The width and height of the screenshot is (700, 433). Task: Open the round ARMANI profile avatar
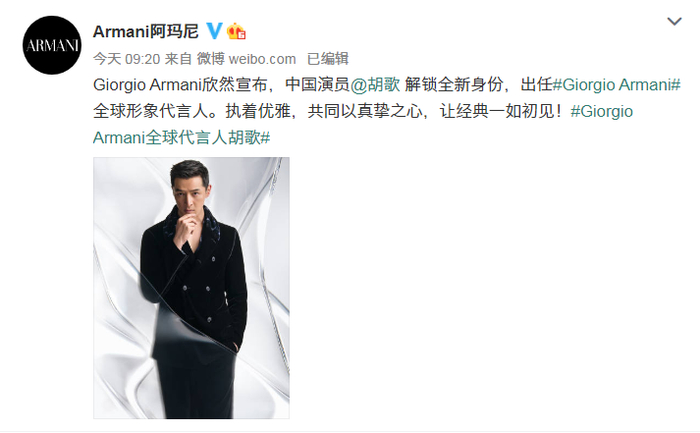[x=52, y=45]
